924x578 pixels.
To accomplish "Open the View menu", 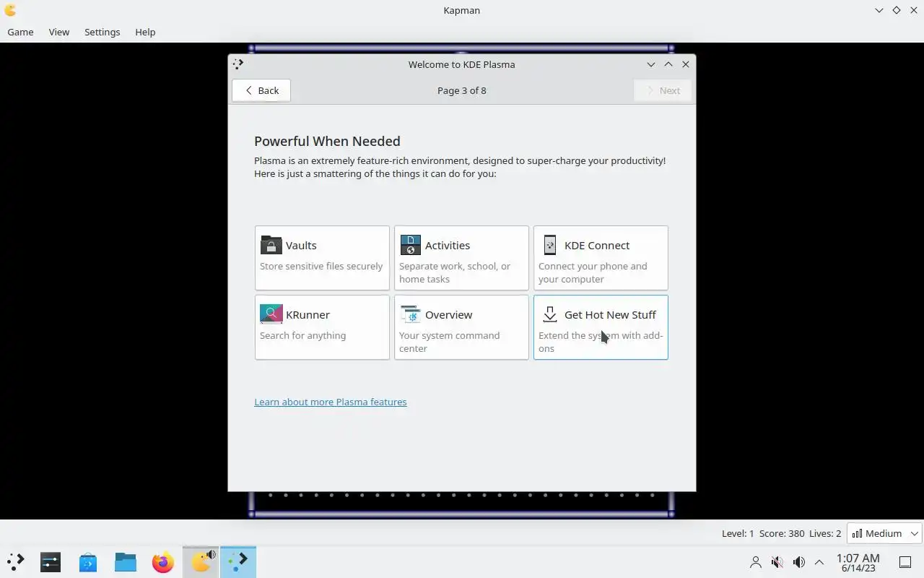I will coord(58,32).
